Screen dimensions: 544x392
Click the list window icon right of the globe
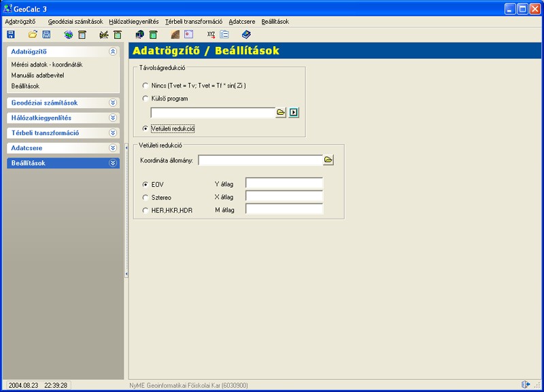(82, 35)
